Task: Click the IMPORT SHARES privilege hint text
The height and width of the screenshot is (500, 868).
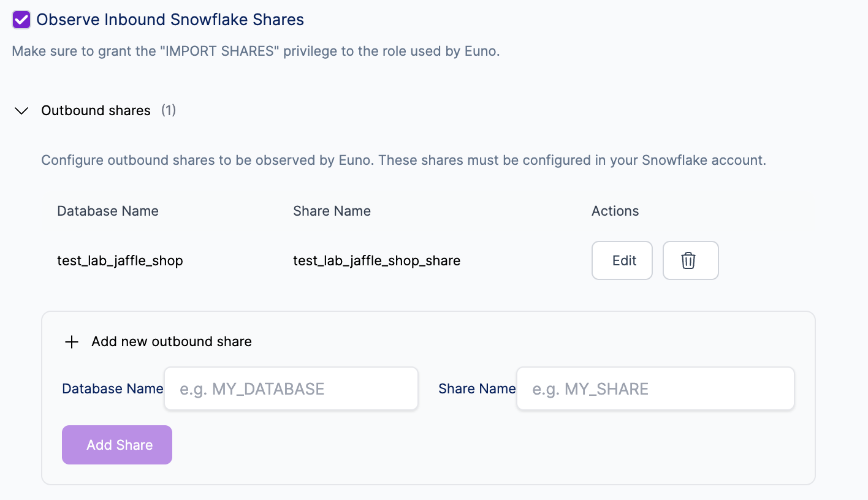Action: pos(256,51)
